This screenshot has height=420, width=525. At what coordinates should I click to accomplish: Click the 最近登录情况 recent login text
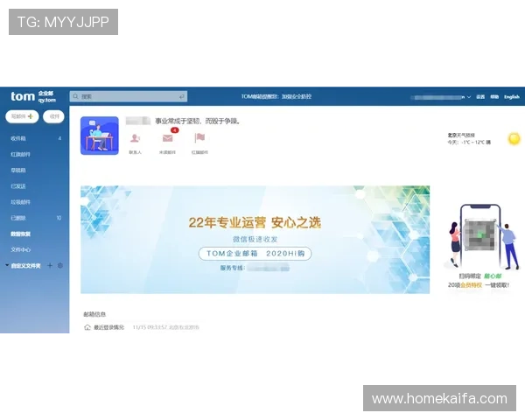[x=108, y=327]
